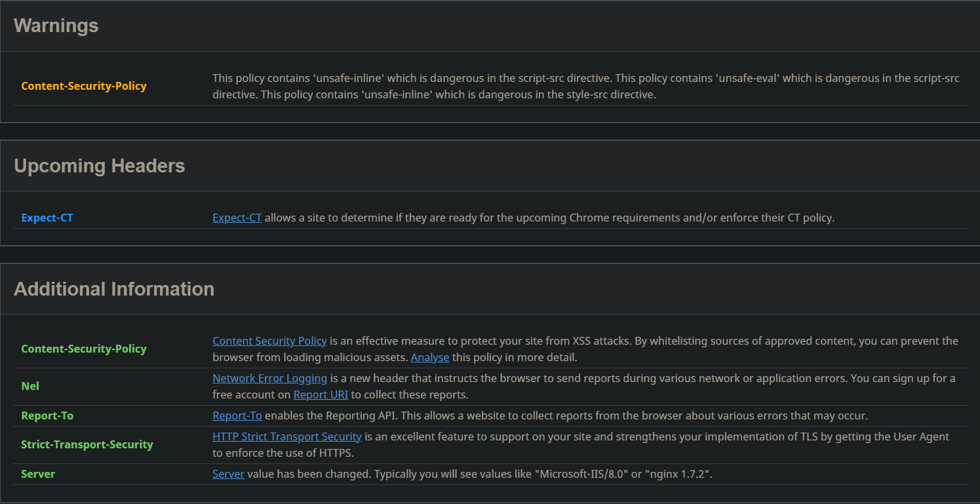Open the Server header information link

228,473
